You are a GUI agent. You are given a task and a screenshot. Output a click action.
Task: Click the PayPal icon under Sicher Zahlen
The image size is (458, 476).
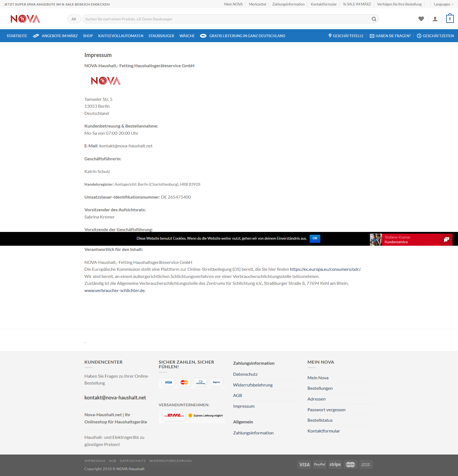pyautogui.click(x=216, y=382)
